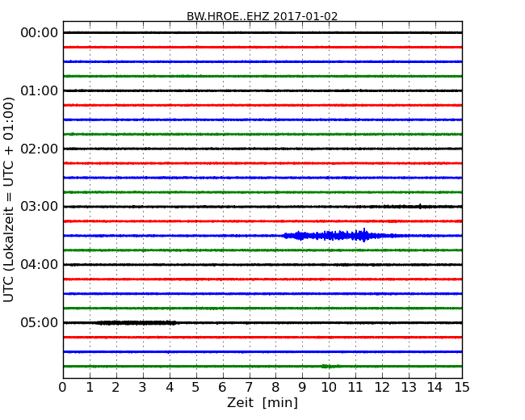Click x-axis tick label 15
This screenshot has width=525, height=420.
[x=462, y=388]
